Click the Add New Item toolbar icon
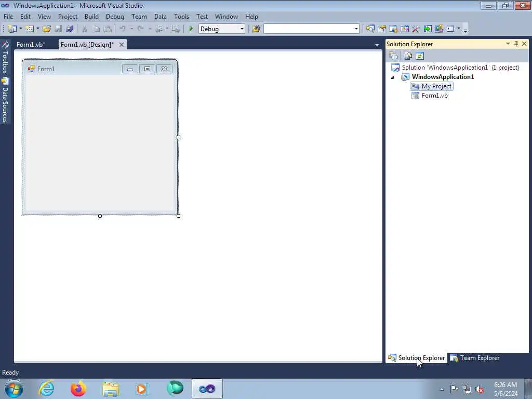The width and height of the screenshot is (532, 399). 30,29
